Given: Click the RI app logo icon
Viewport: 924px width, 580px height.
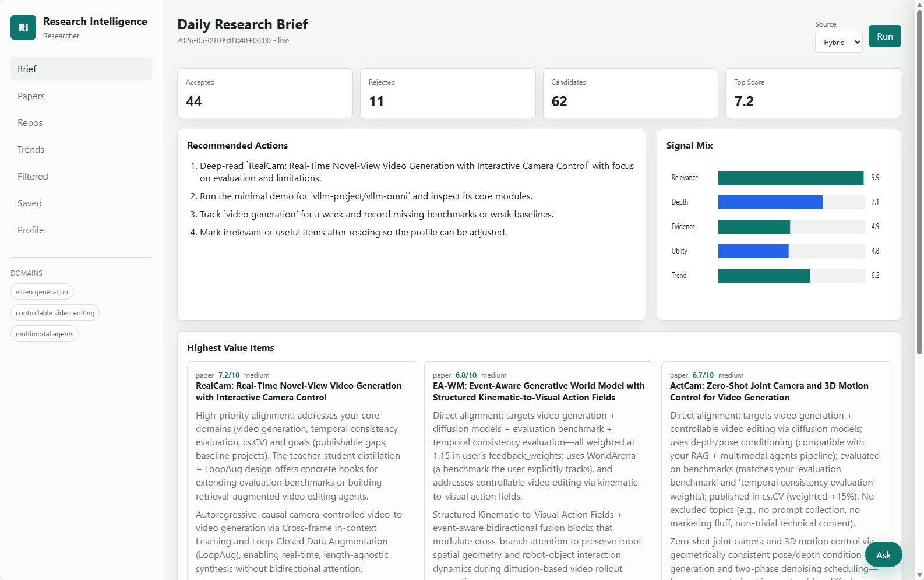Looking at the screenshot, I should [x=23, y=27].
